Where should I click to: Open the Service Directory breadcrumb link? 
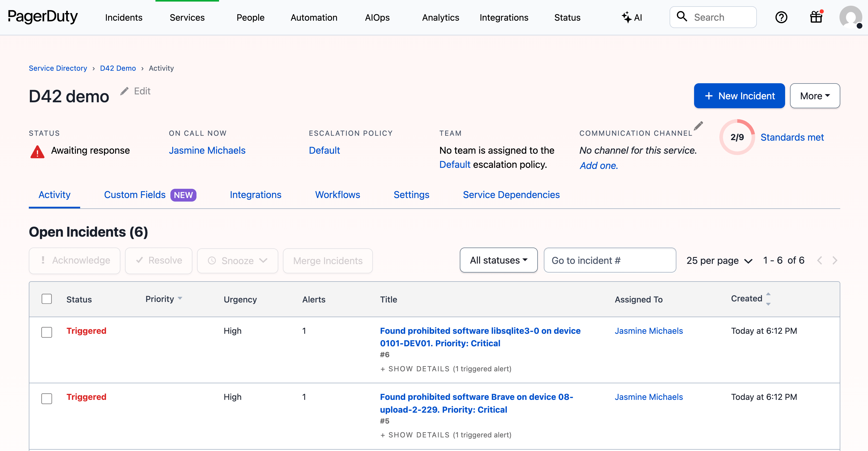pyautogui.click(x=58, y=68)
